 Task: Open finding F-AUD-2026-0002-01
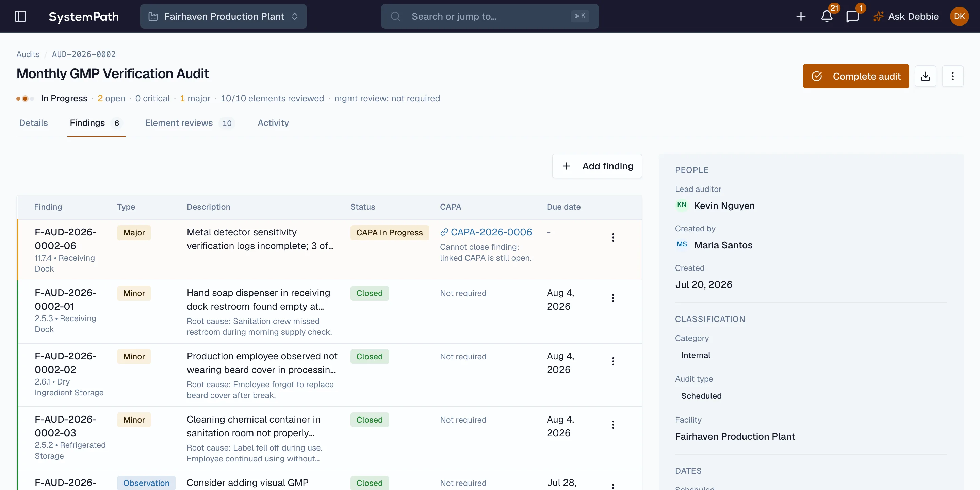pyautogui.click(x=65, y=299)
